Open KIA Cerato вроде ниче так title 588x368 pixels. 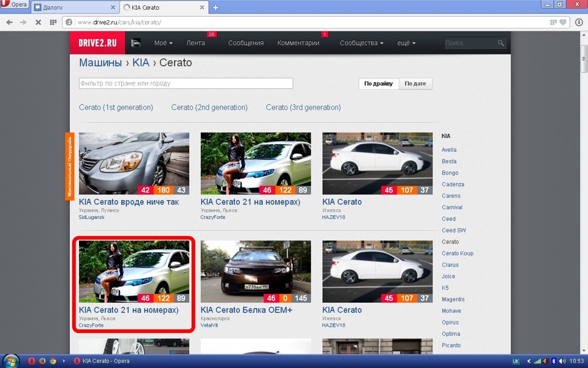click(129, 202)
